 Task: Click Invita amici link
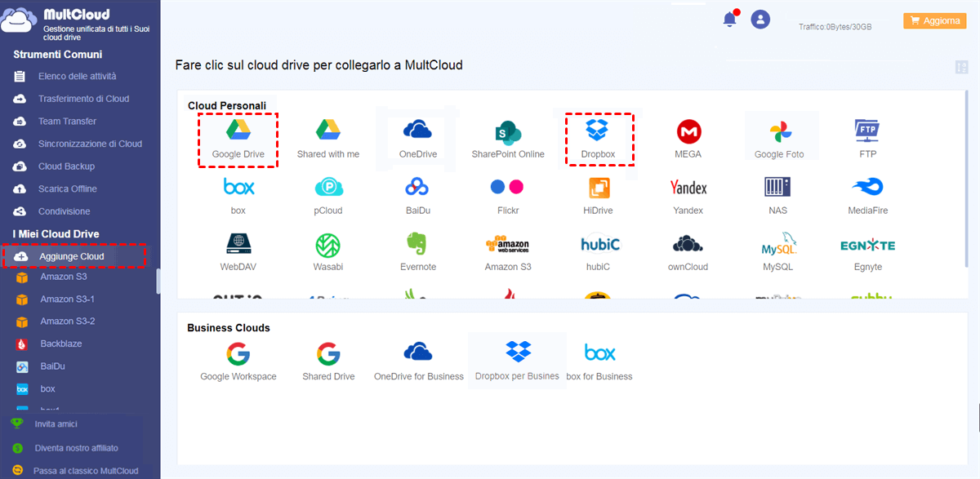pos(56,424)
